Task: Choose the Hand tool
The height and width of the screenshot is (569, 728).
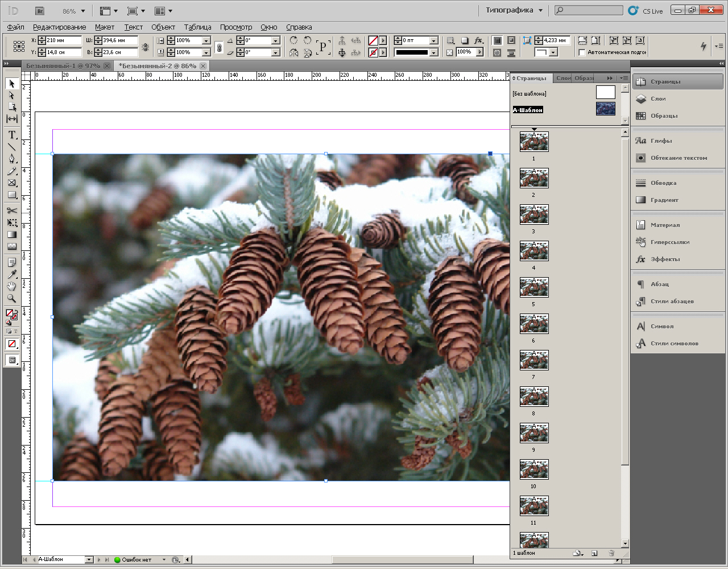Action: click(x=11, y=286)
